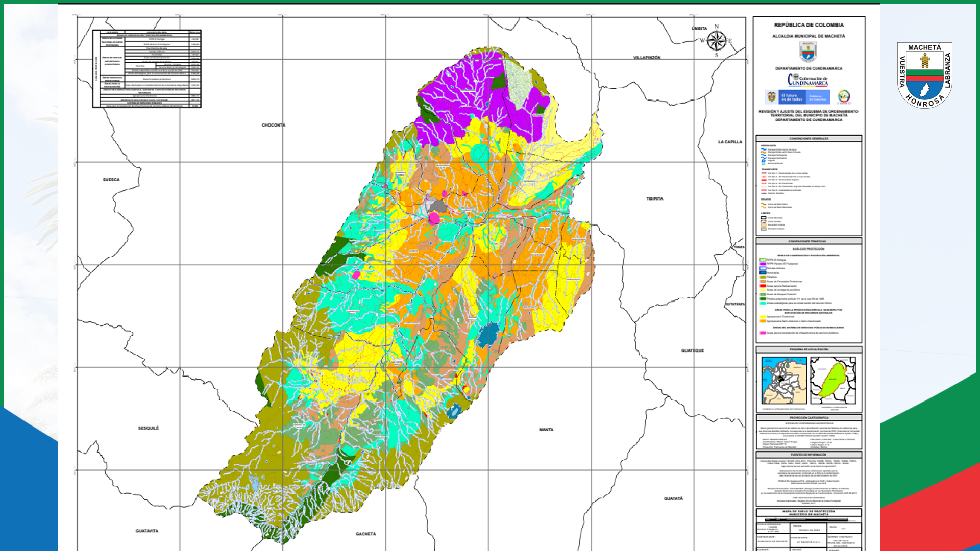Click the Convenciones Temáticas header
This screenshot has width=980, height=551.
(808, 241)
